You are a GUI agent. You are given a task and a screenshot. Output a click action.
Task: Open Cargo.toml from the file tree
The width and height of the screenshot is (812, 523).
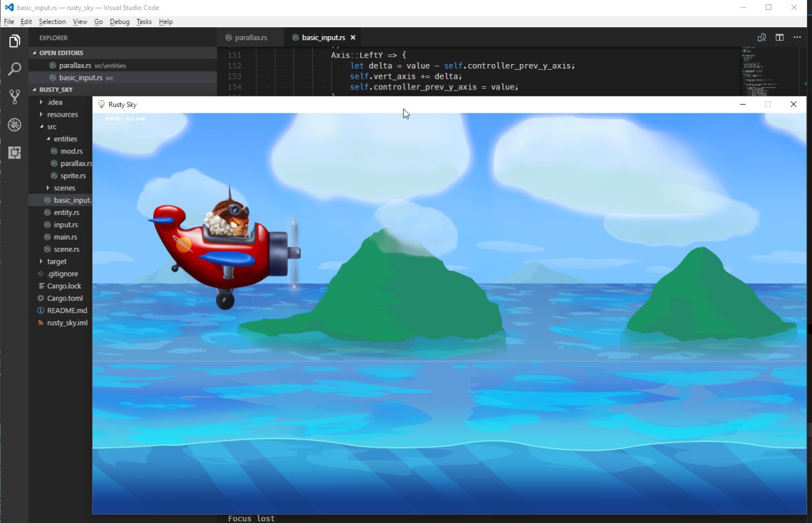point(65,299)
